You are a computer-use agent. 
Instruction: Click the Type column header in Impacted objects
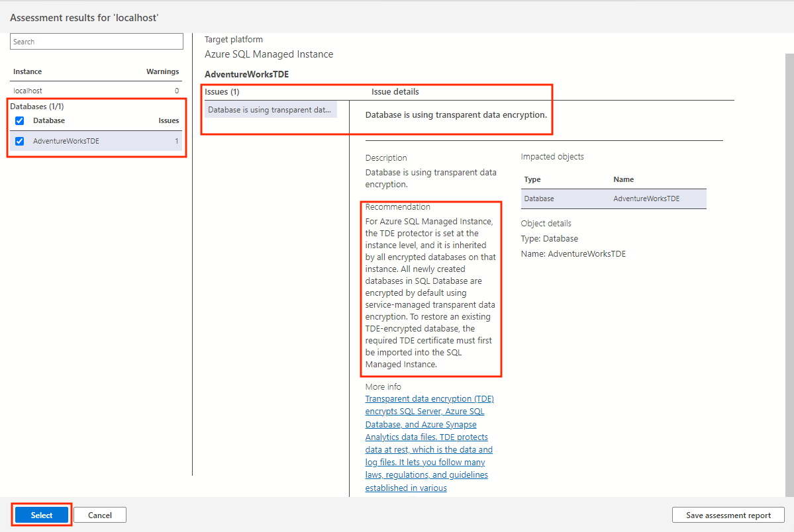pos(532,179)
